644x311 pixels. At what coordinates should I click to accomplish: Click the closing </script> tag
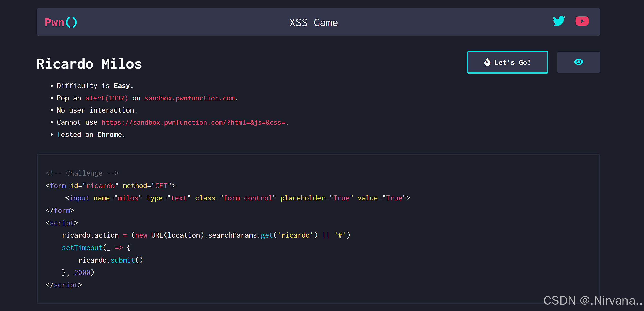click(64, 285)
